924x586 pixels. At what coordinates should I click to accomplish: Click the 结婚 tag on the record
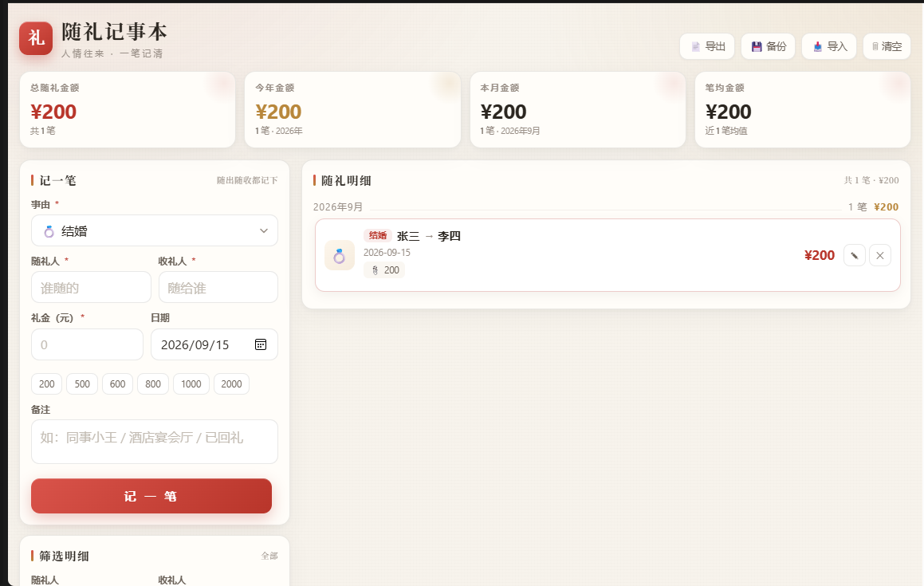click(378, 236)
